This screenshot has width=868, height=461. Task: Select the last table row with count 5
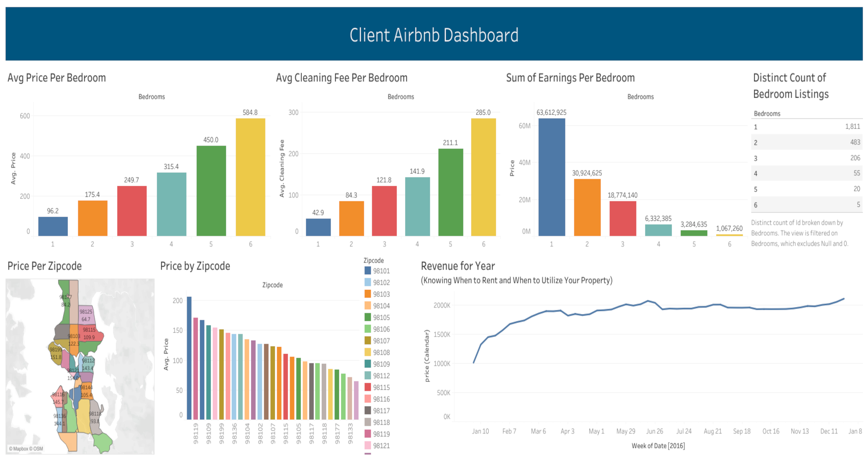[807, 204]
